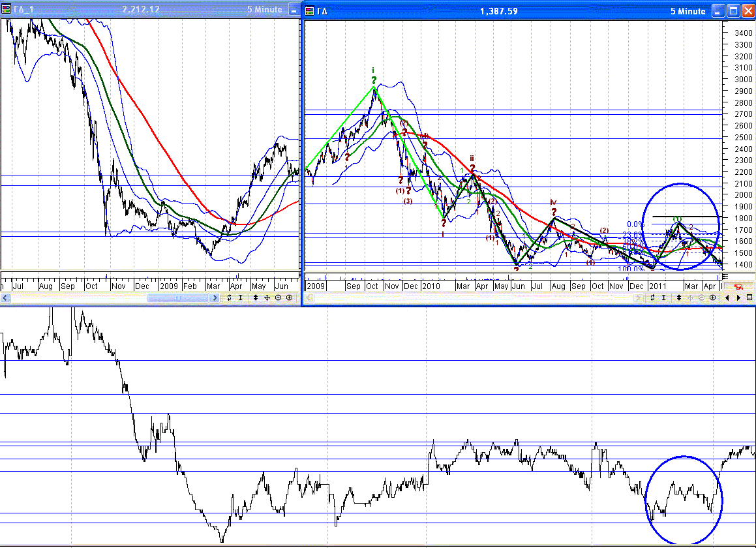Click left chart horizontal scrollbar thumb
The width and height of the screenshot is (756, 548).
pyautogui.click(x=183, y=297)
